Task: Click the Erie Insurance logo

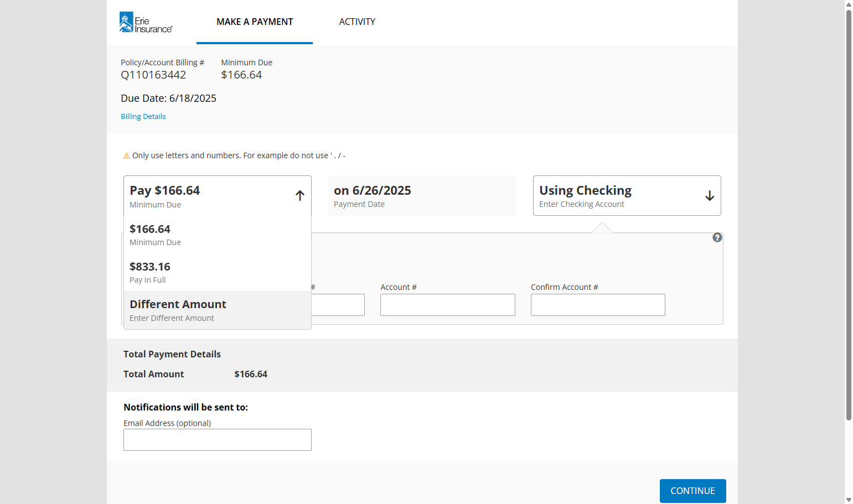Action: pos(146,22)
